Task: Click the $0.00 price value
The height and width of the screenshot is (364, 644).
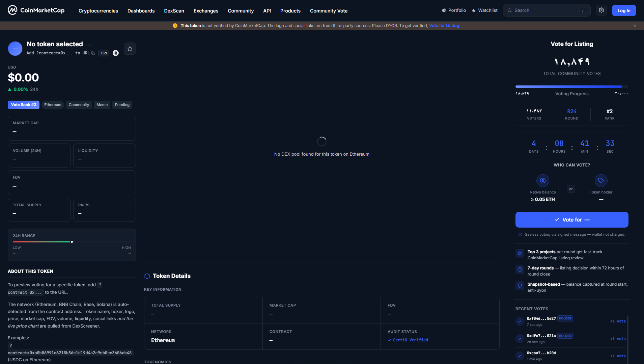Action: (23, 78)
